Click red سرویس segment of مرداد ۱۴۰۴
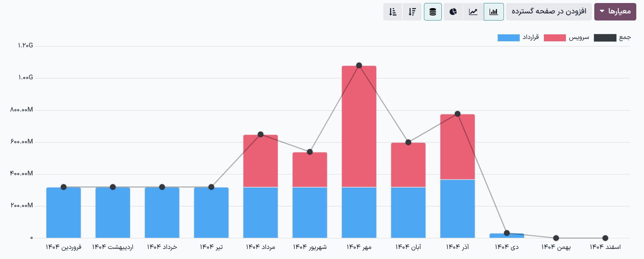644x259 pixels. pyautogui.click(x=261, y=161)
